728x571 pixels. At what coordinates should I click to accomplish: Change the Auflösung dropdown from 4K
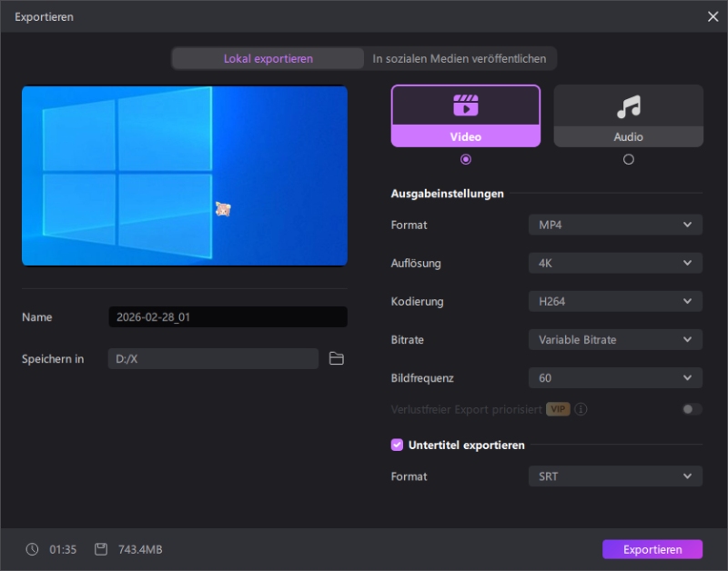(615, 263)
